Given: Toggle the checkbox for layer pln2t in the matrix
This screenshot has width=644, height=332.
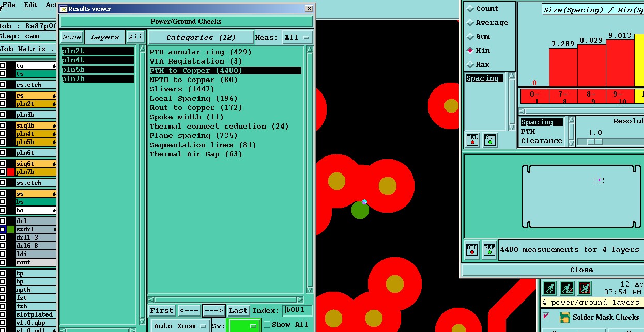Looking at the screenshot, I should (x=3, y=104).
